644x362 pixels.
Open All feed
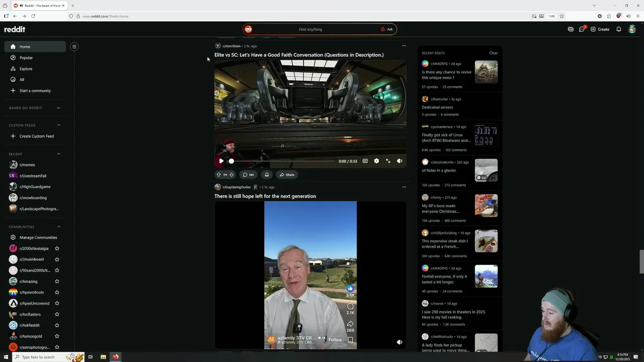(x=35, y=79)
